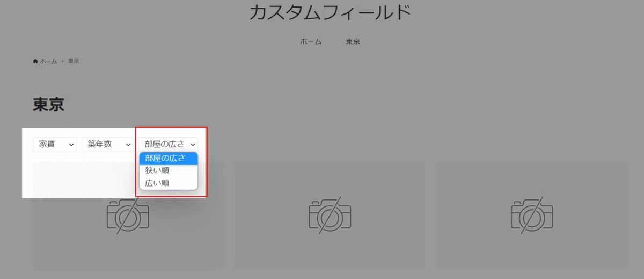Click the 東京 page heading

click(x=49, y=104)
